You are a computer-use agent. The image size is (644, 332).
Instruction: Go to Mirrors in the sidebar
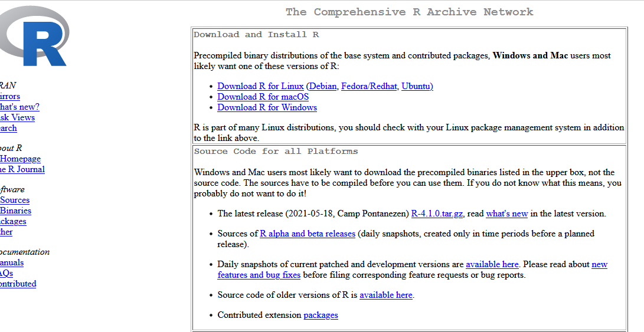coord(9,96)
